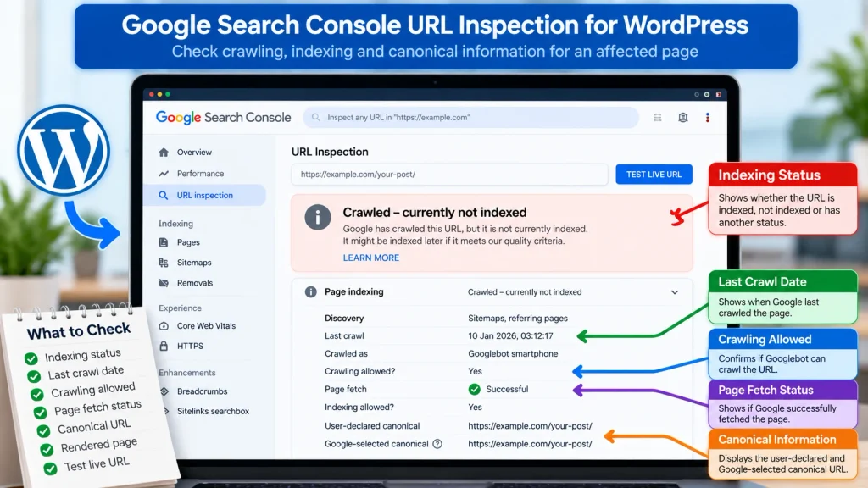The height and width of the screenshot is (488, 868).
Task: Open the Performance menu item
Action: click(200, 174)
